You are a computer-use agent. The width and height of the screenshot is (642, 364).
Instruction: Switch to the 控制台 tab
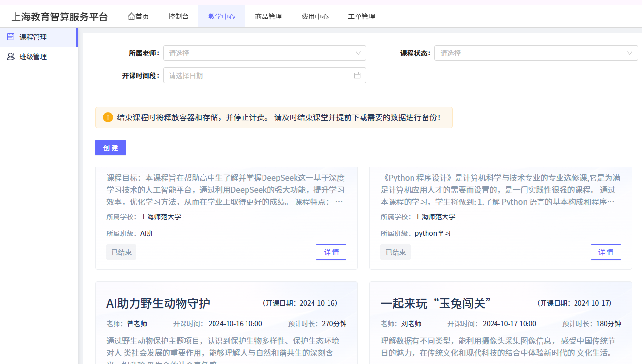coord(179,17)
